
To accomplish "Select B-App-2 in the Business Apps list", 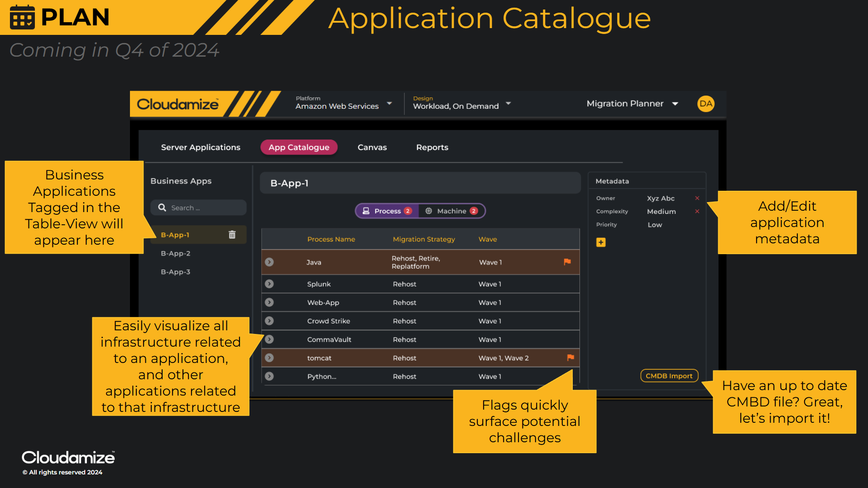I will [x=175, y=253].
